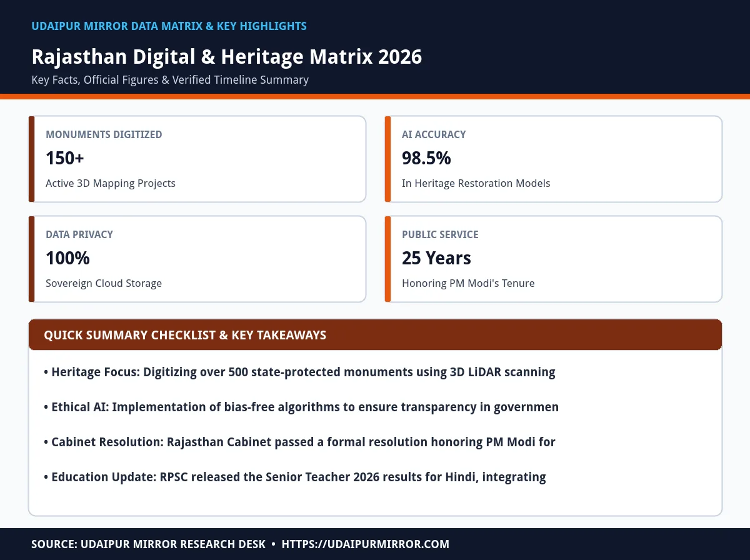This screenshot has width=750, height=560.
Task: Click 'SOURCE: UDAIPUR MIRROR RESEARCH DESK' footer text
Action: point(149,544)
